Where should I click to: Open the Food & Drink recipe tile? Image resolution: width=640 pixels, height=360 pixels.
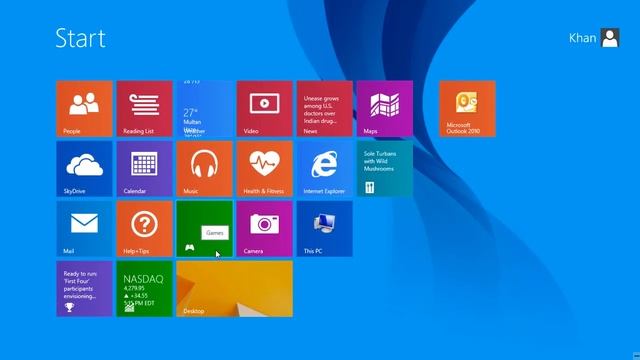pos(384,169)
